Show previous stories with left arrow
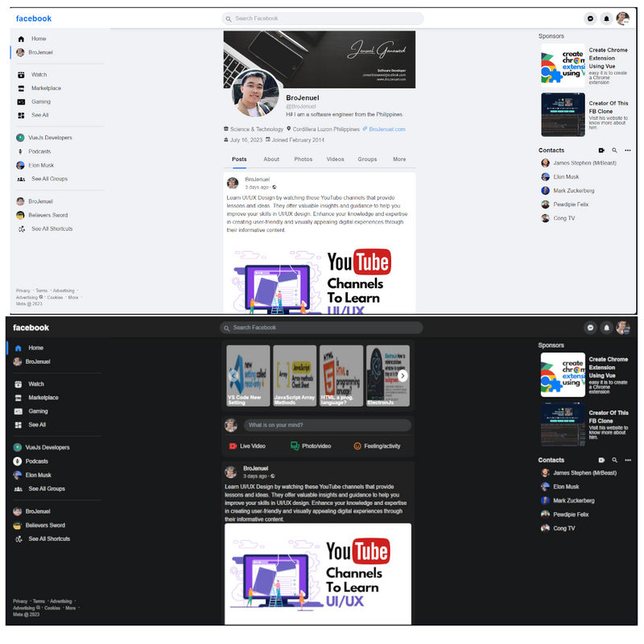Viewport: 644px width, 644px height. click(x=233, y=376)
